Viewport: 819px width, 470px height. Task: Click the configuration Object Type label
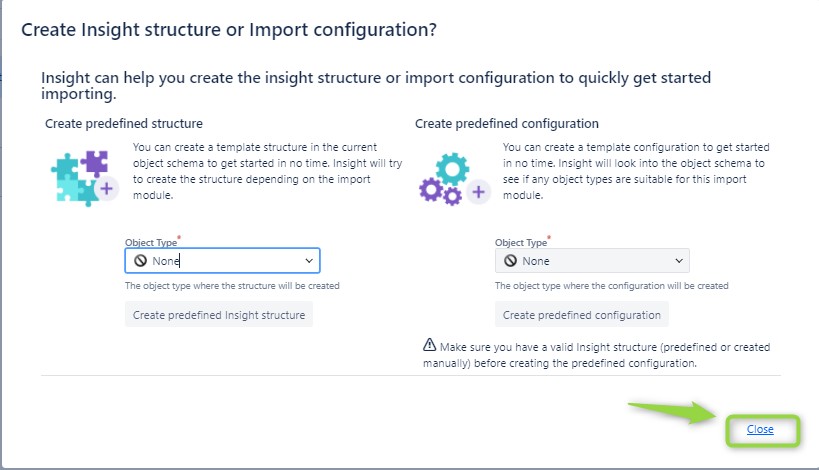click(x=521, y=242)
